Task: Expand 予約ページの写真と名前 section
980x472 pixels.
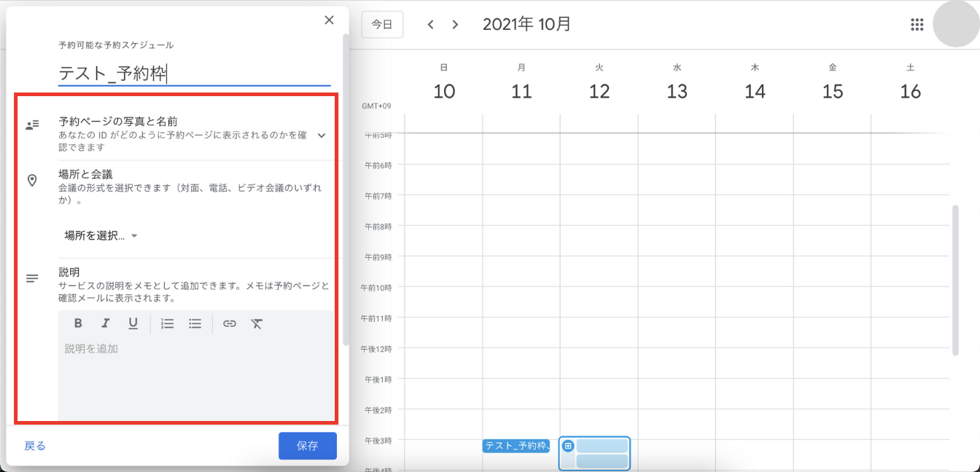Action: click(x=321, y=135)
